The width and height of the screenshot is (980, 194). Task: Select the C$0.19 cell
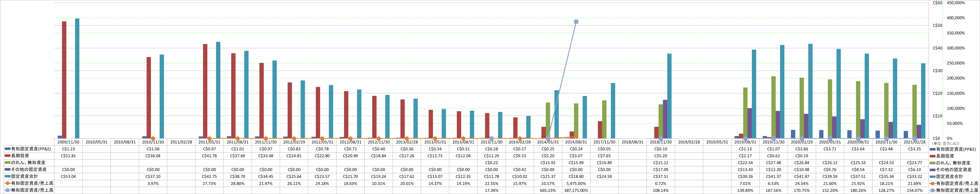pos(802,156)
